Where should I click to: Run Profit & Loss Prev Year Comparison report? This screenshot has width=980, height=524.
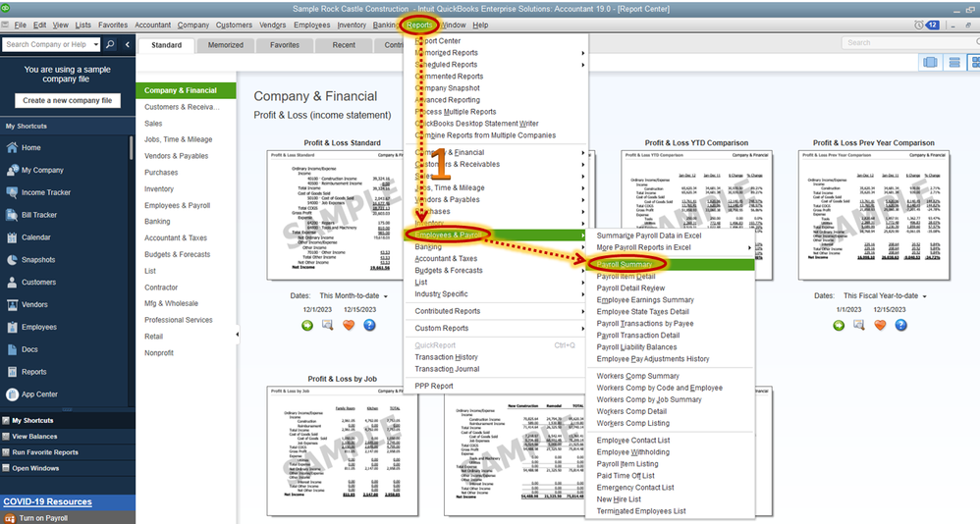pyautogui.click(x=839, y=326)
